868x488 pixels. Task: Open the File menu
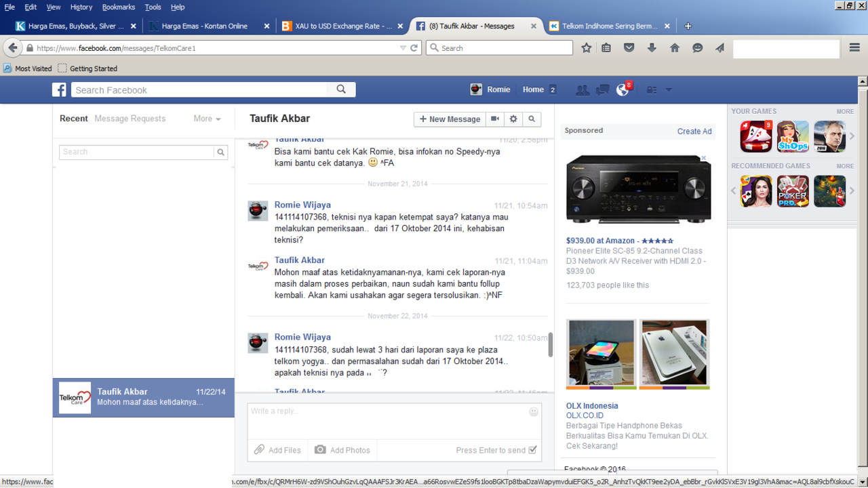pyautogui.click(x=9, y=7)
